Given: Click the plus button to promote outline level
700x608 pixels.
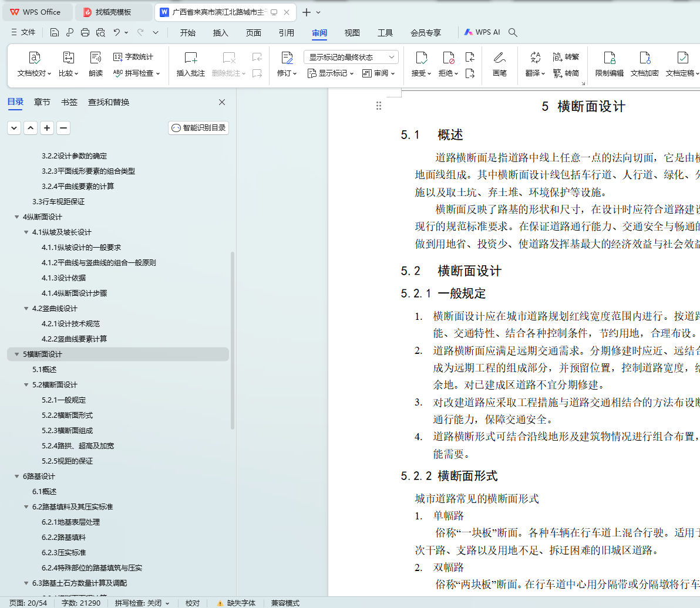Looking at the screenshot, I should click(x=47, y=128).
